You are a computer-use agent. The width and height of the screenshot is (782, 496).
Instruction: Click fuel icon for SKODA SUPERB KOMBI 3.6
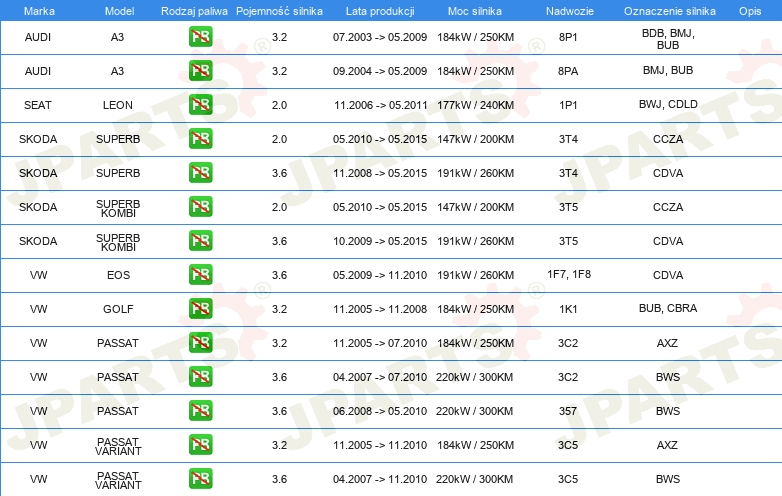pos(200,241)
